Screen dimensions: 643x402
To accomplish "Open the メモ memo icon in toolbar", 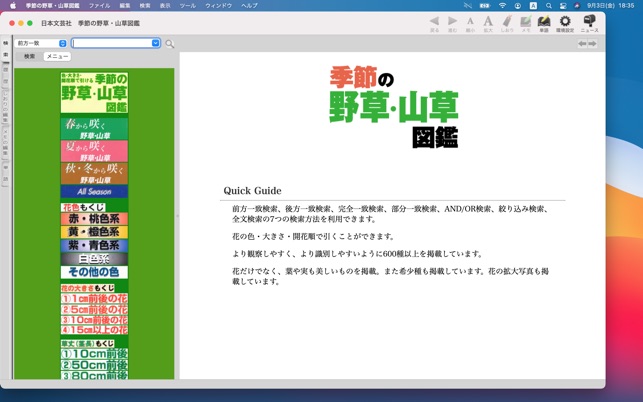I will [x=526, y=21].
